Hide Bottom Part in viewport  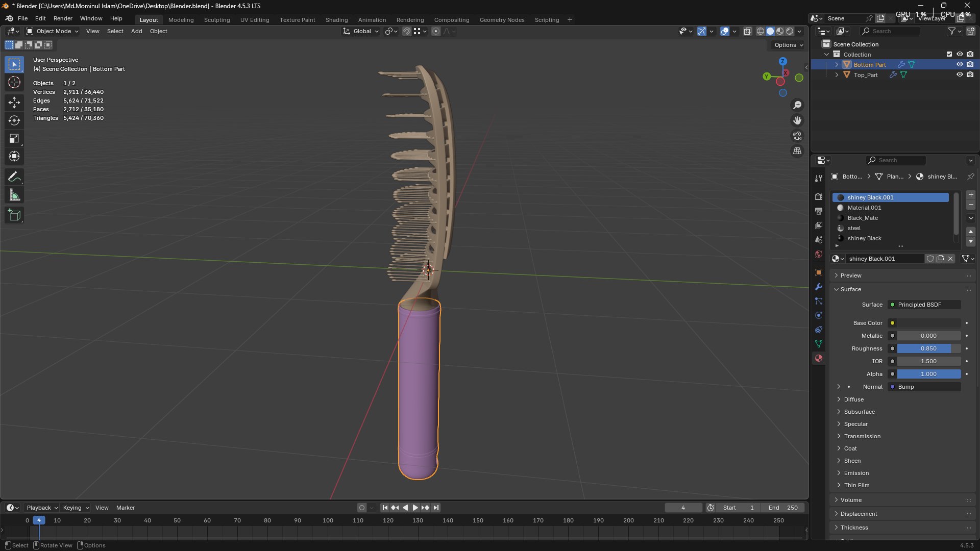coord(960,64)
